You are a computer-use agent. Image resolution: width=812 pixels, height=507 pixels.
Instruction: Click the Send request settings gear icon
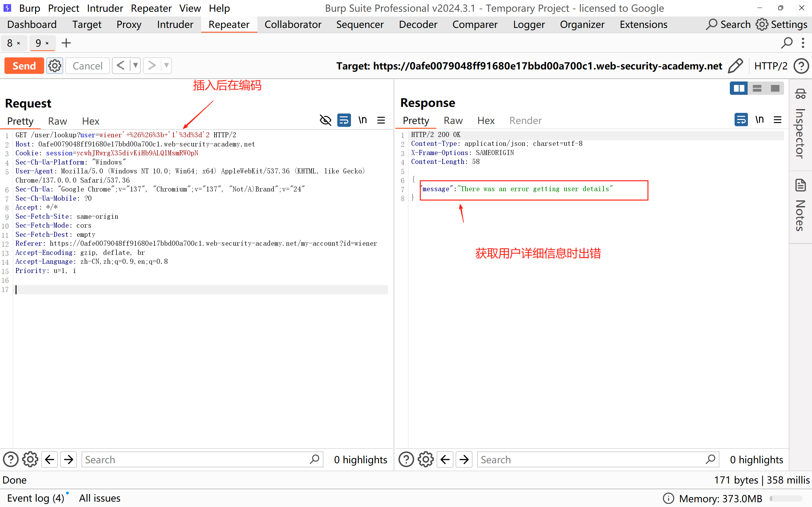pyautogui.click(x=55, y=66)
